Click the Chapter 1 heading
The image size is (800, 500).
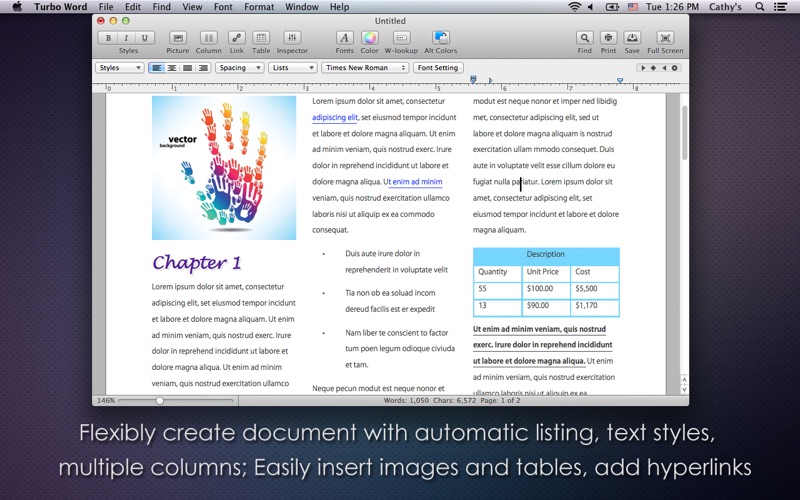pyautogui.click(x=196, y=262)
